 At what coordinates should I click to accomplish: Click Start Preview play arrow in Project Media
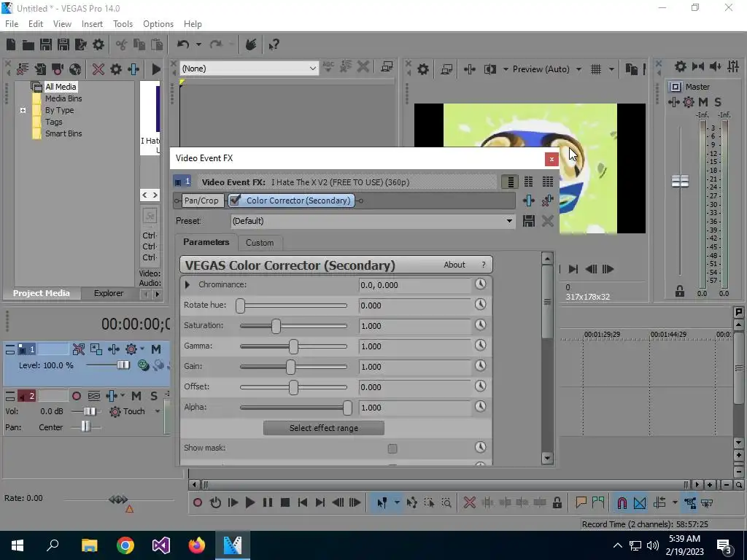(156, 69)
